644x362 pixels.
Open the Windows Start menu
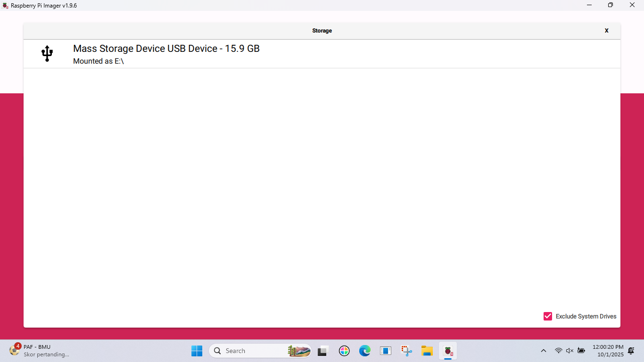(x=197, y=351)
